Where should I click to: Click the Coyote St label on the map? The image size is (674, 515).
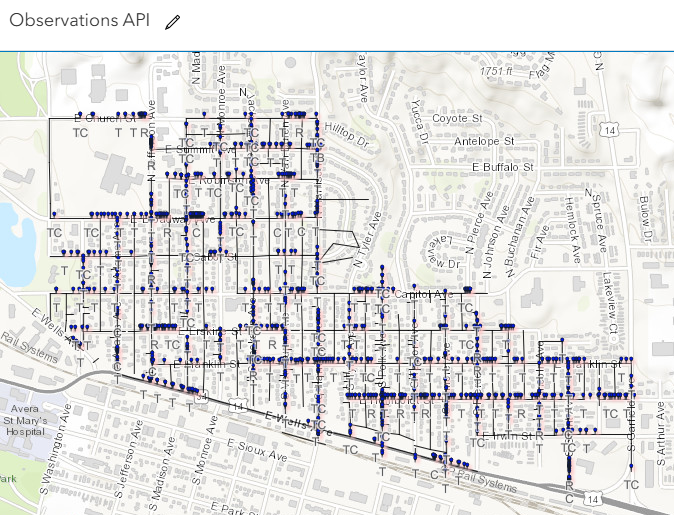click(x=457, y=118)
